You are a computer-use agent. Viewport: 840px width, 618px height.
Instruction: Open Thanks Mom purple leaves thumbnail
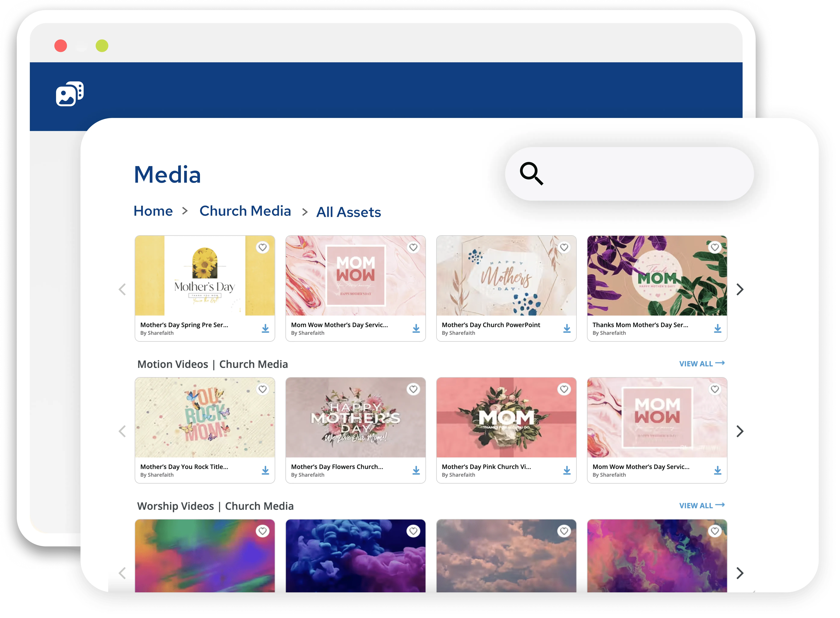pyautogui.click(x=657, y=276)
